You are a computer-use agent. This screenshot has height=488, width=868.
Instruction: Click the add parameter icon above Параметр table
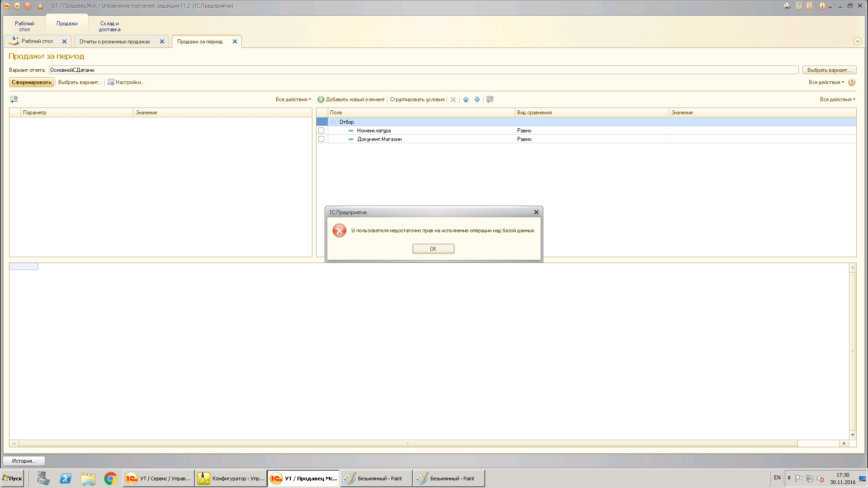14,99
